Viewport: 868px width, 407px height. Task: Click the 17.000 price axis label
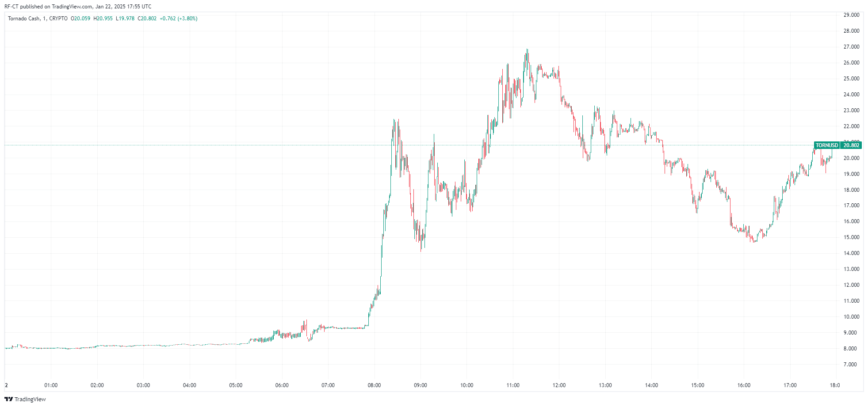[851, 205]
